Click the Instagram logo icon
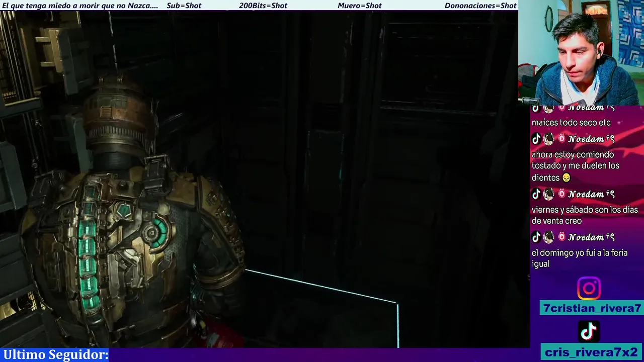Screen dimensions: 644x362 [x=589, y=288]
